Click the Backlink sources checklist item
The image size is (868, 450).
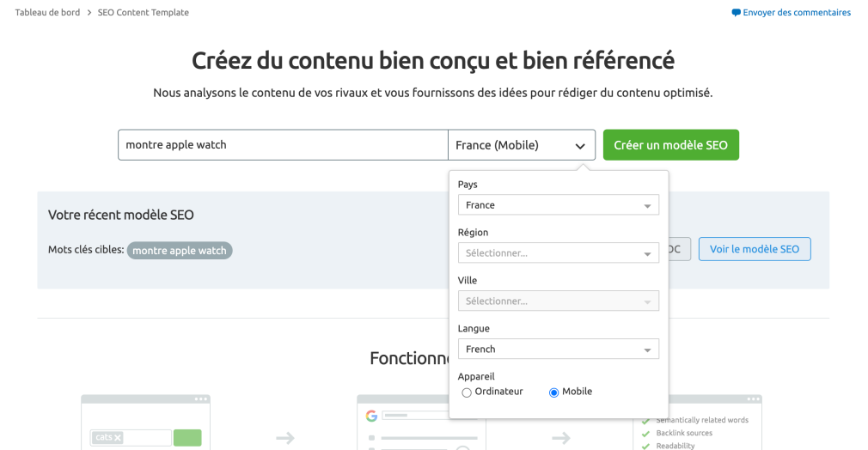(x=684, y=433)
